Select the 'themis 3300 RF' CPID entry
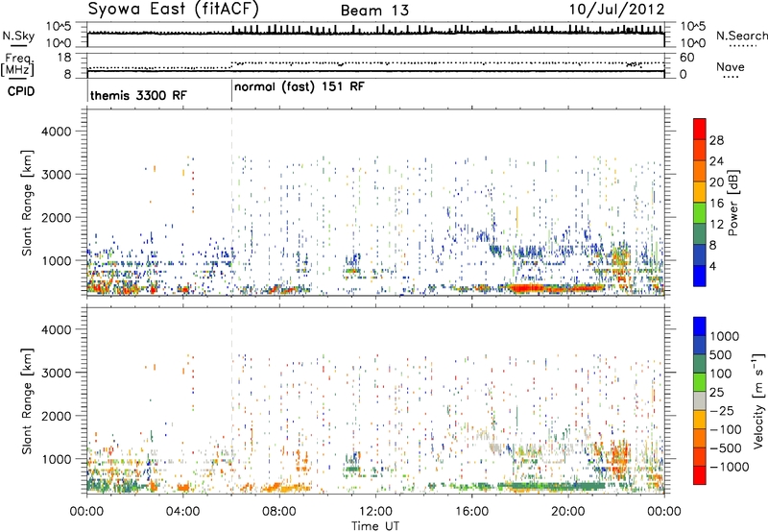Screen dimensions: 768x532 (x=138, y=95)
